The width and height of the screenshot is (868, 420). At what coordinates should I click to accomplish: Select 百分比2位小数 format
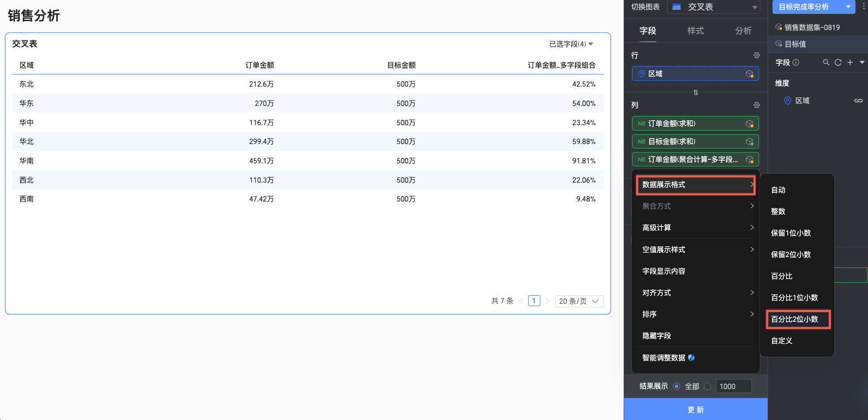797,319
